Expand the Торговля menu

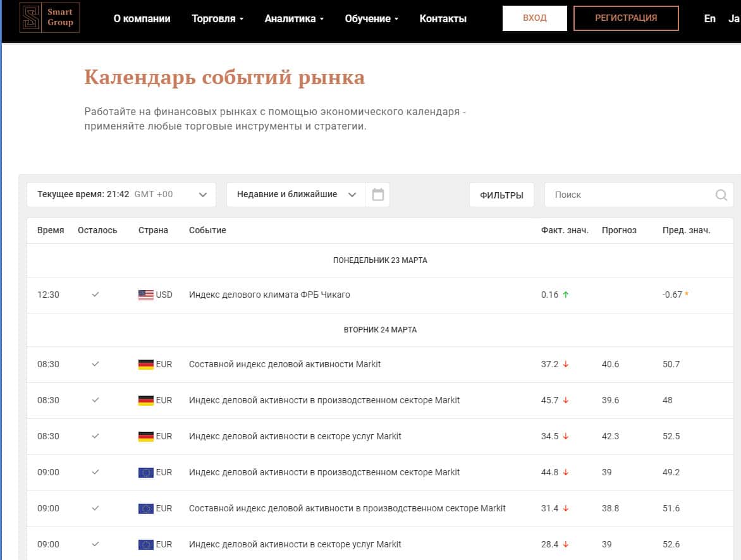[217, 19]
